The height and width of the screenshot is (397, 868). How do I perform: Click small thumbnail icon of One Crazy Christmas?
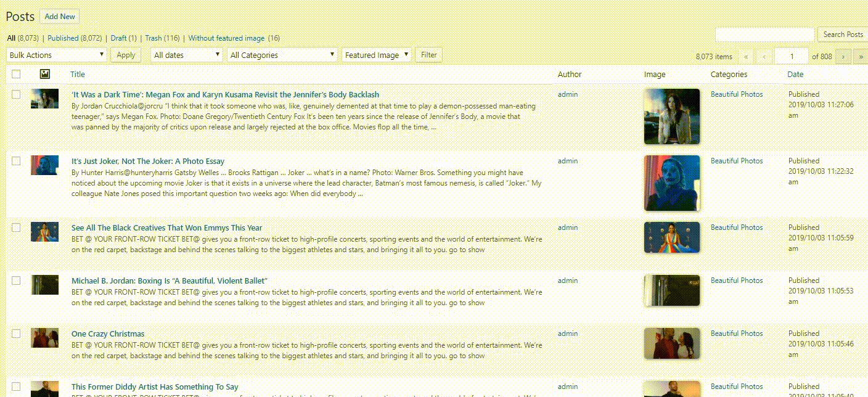pyautogui.click(x=44, y=338)
